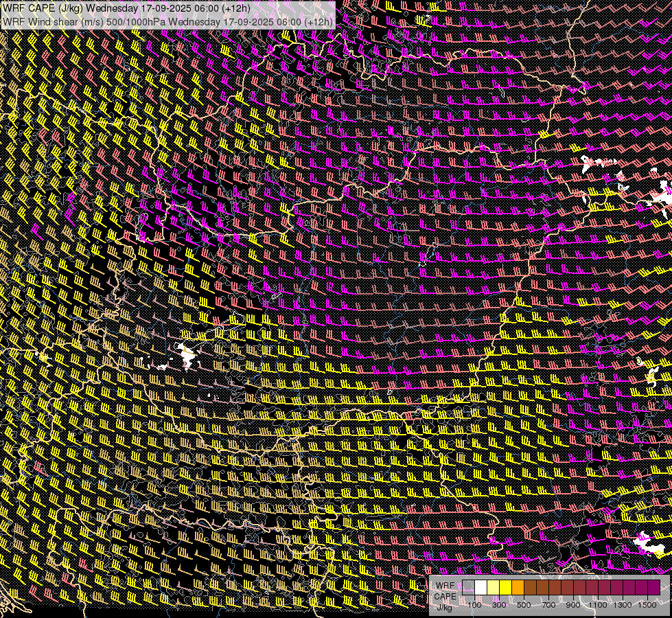
Task: Click the legend value 700
Action: coord(548,605)
